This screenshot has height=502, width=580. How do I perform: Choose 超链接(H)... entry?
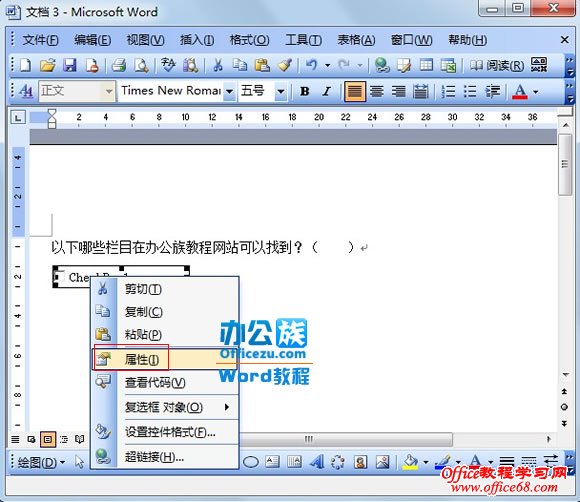[x=165, y=457]
